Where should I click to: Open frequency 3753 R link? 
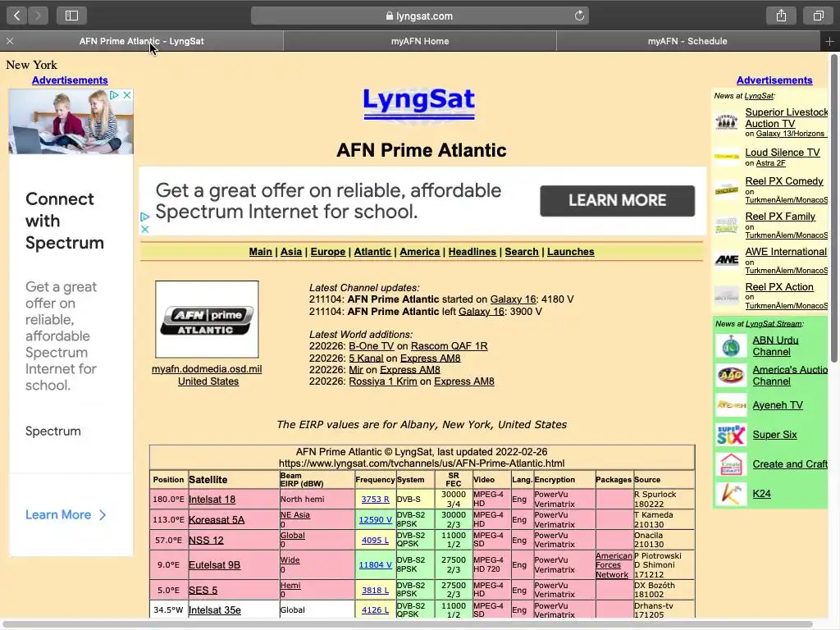[x=375, y=500]
